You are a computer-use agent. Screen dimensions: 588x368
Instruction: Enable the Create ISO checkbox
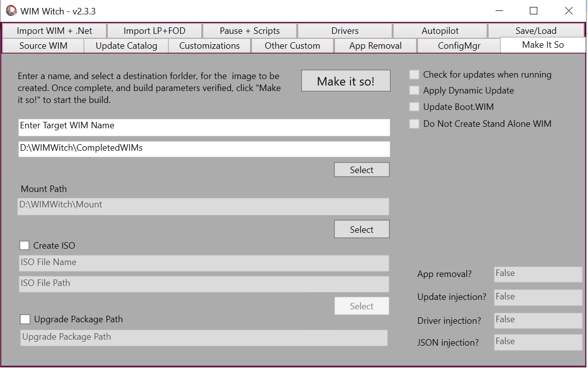(x=24, y=245)
